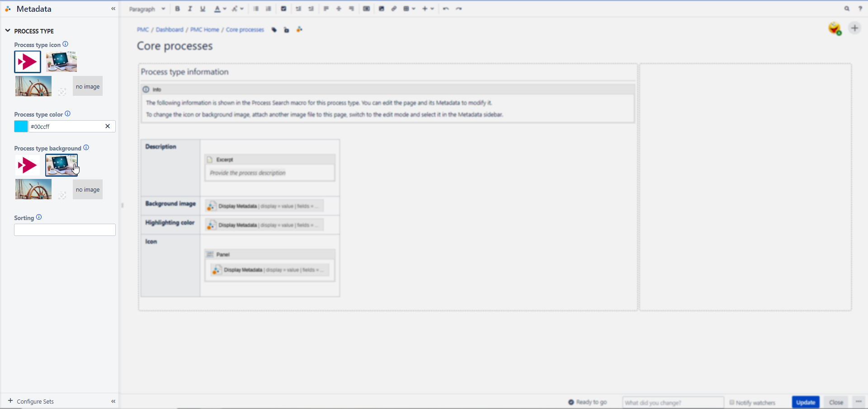The width and height of the screenshot is (868, 409).
Task: Open the Paragraph style dropdown
Action: pos(147,9)
